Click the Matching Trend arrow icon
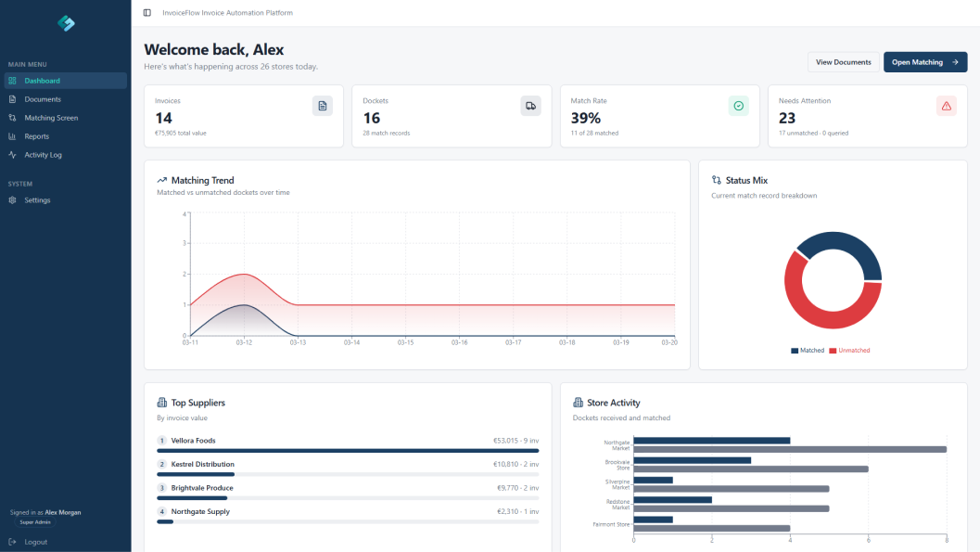Screen dimensions: 980x552 click(162, 180)
